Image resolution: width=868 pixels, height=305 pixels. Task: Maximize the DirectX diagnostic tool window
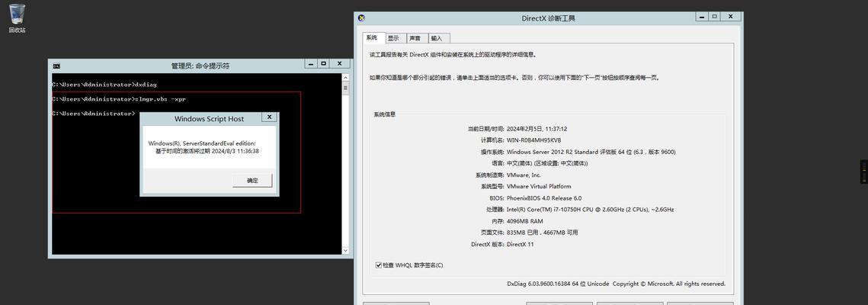(715, 17)
